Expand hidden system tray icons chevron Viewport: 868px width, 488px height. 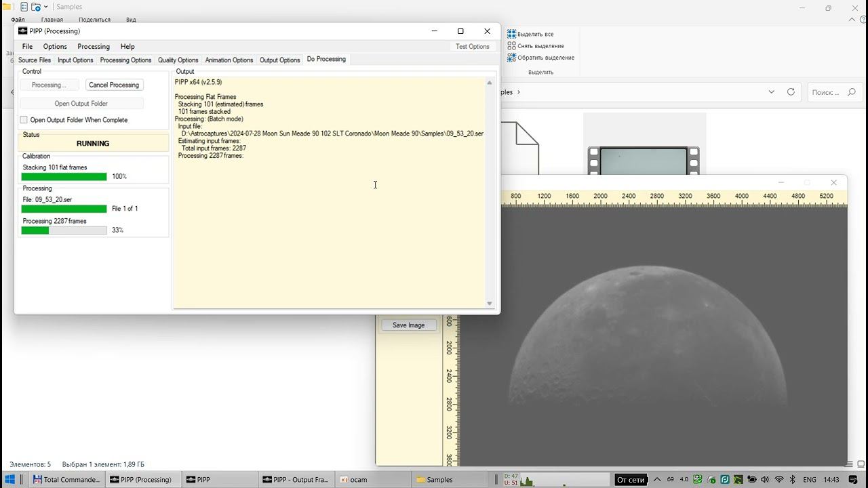click(x=656, y=480)
